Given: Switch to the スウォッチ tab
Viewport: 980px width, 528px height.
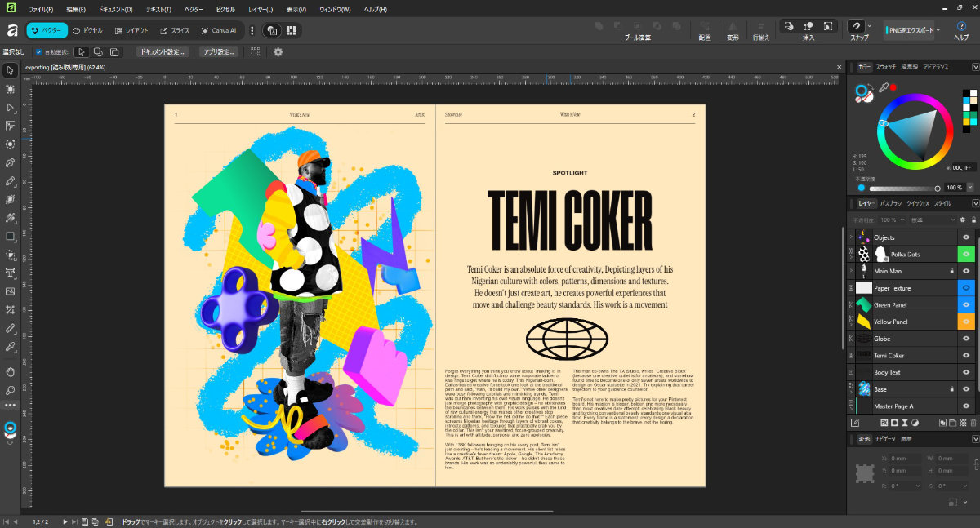Looking at the screenshot, I should tap(886, 67).
